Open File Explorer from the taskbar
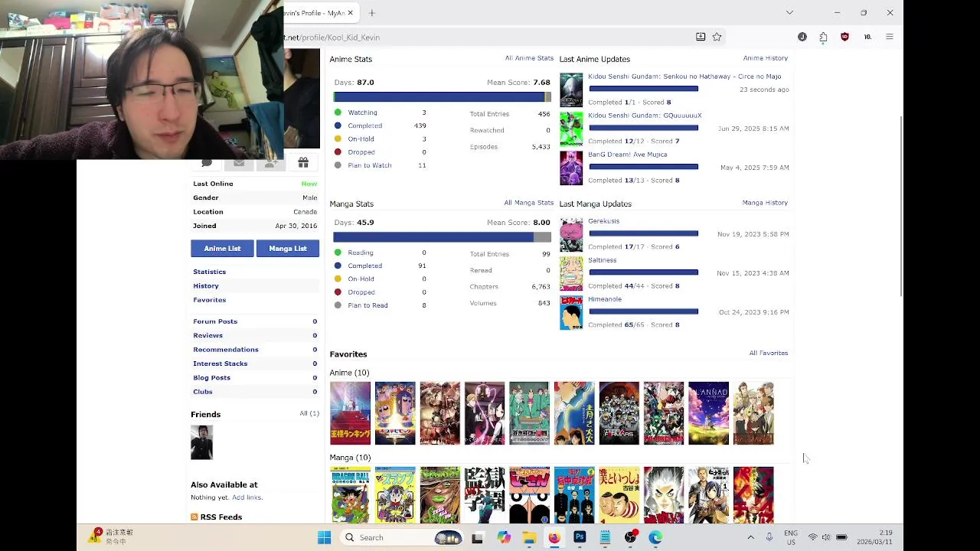The image size is (980, 551). click(529, 537)
